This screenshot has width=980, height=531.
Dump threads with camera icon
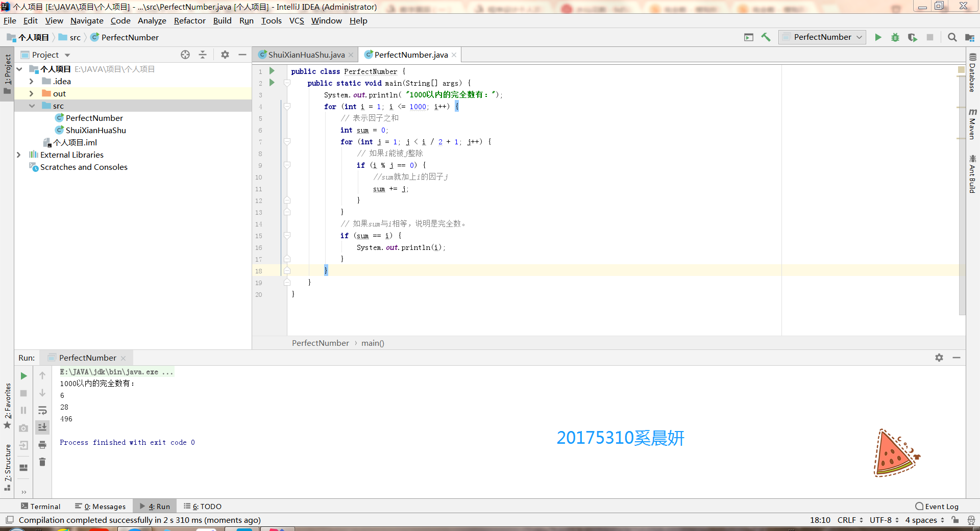tap(23, 428)
